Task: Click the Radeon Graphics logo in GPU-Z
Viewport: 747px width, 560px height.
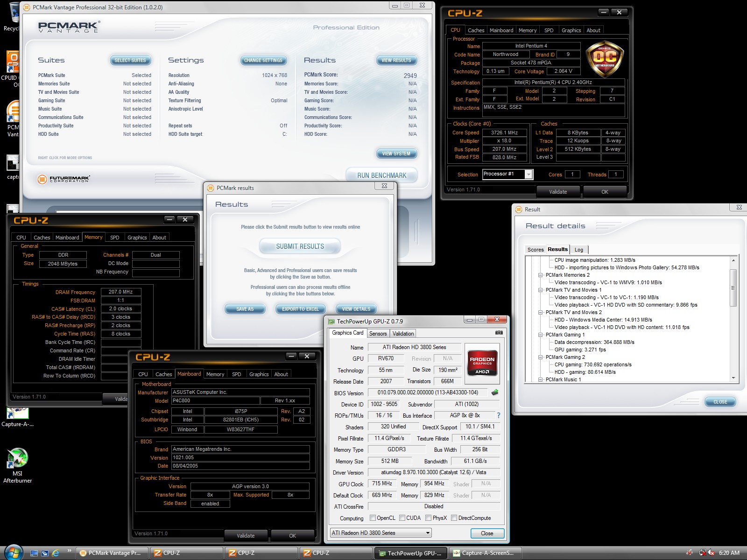Action: [482, 363]
